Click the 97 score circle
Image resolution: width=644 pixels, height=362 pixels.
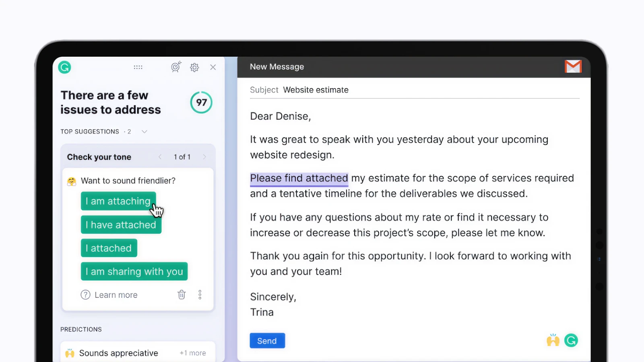pyautogui.click(x=201, y=103)
